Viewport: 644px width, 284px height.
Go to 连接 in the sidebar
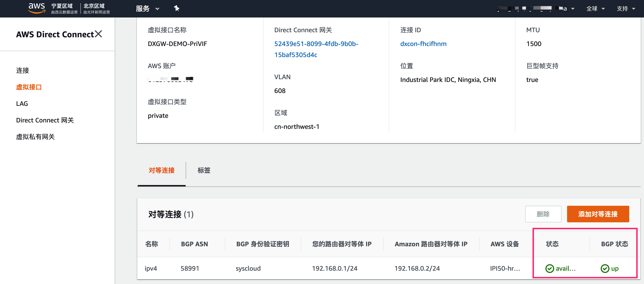(23, 70)
